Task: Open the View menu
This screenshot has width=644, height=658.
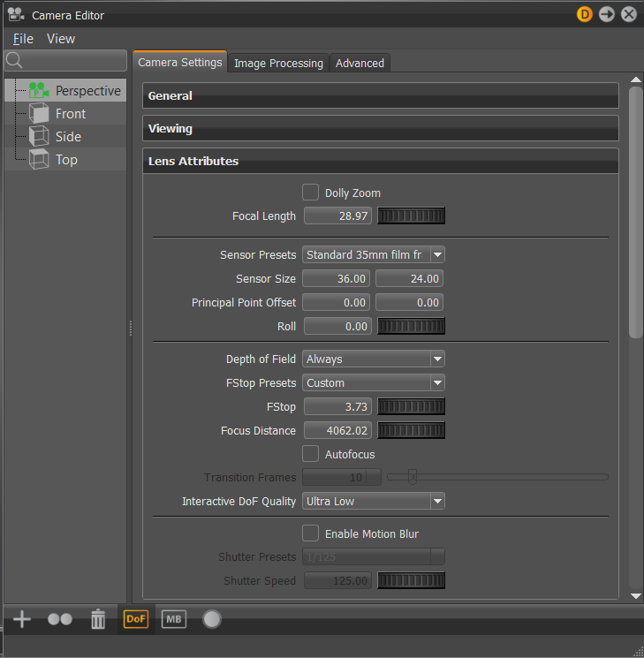Action: point(61,39)
